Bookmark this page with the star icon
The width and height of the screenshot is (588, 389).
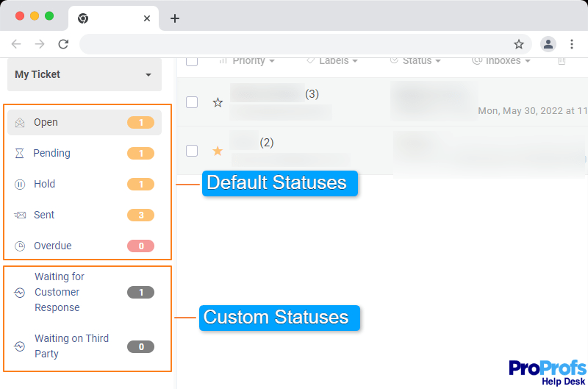pyautogui.click(x=519, y=44)
